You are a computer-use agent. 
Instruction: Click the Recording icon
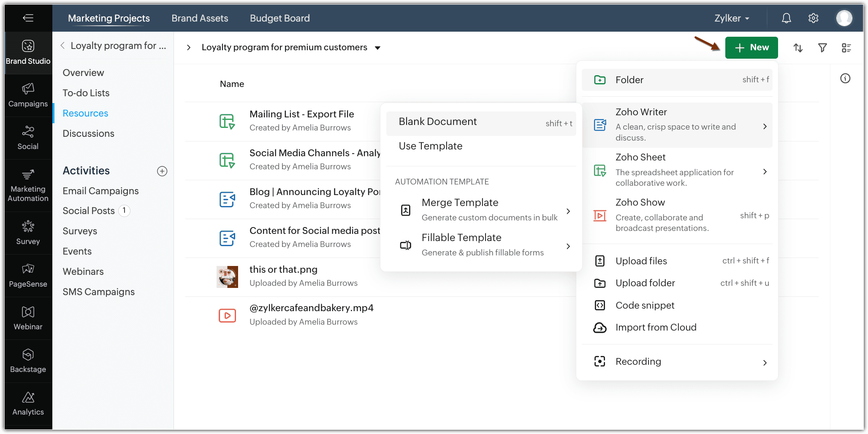(599, 361)
